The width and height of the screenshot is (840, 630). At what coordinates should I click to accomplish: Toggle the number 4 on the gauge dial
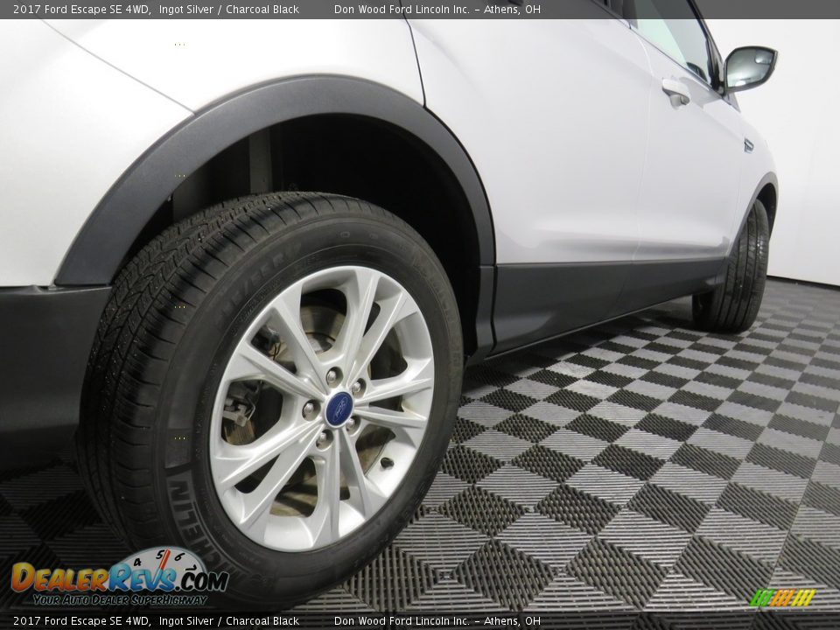click(x=137, y=561)
